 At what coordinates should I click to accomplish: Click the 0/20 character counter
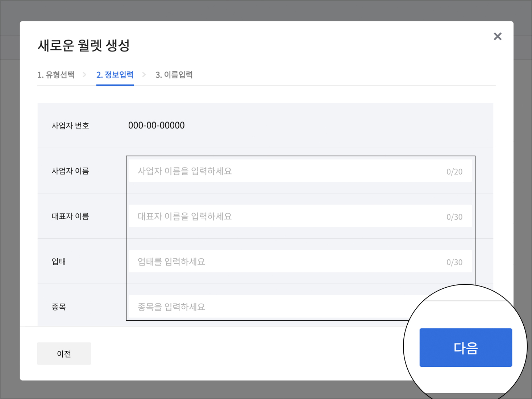tap(454, 172)
